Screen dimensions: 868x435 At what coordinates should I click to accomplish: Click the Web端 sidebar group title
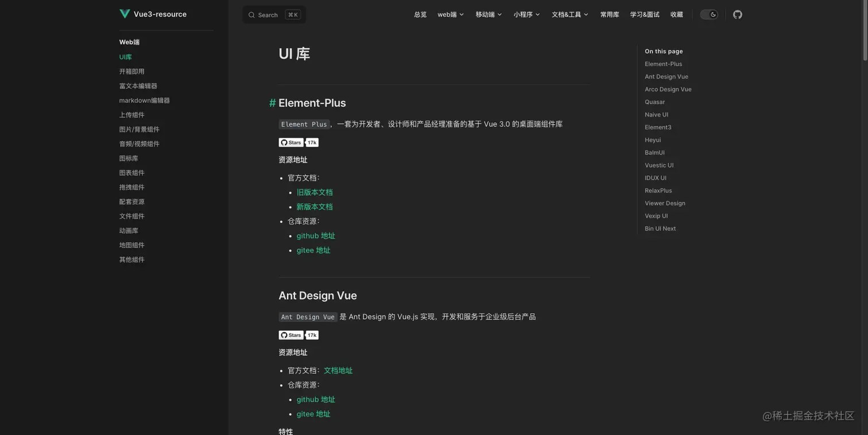129,42
